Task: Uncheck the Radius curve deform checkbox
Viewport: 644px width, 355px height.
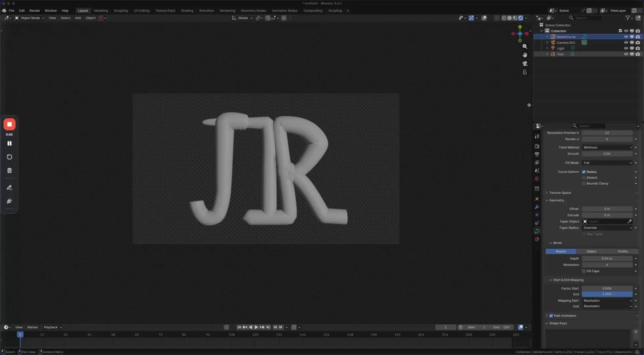Action: coord(584,172)
